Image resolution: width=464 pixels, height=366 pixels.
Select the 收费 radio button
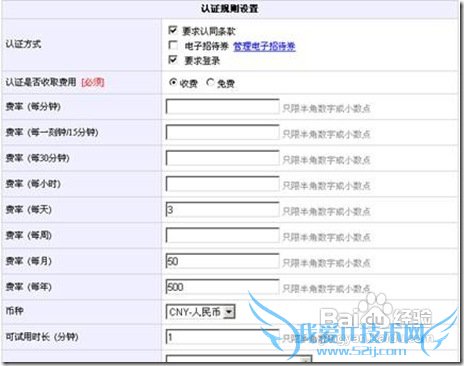pyautogui.click(x=173, y=82)
